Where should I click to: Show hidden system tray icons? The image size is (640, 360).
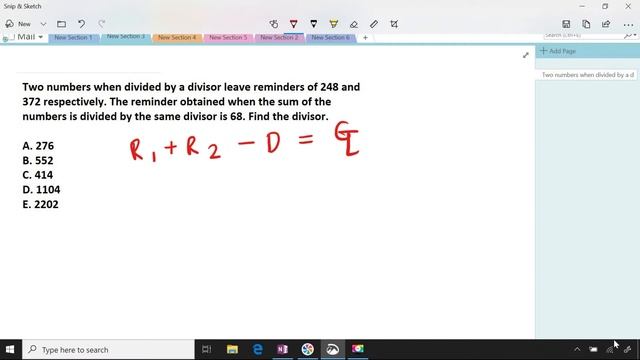tap(577, 349)
